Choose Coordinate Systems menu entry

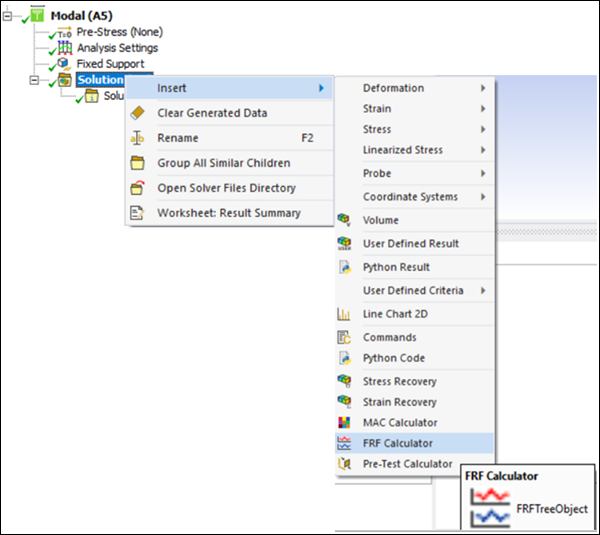click(x=415, y=197)
